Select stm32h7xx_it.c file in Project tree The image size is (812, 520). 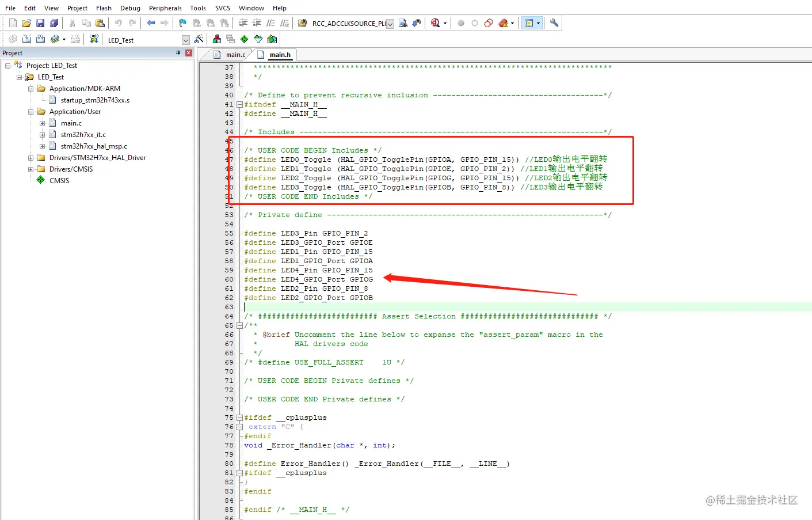(83, 135)
